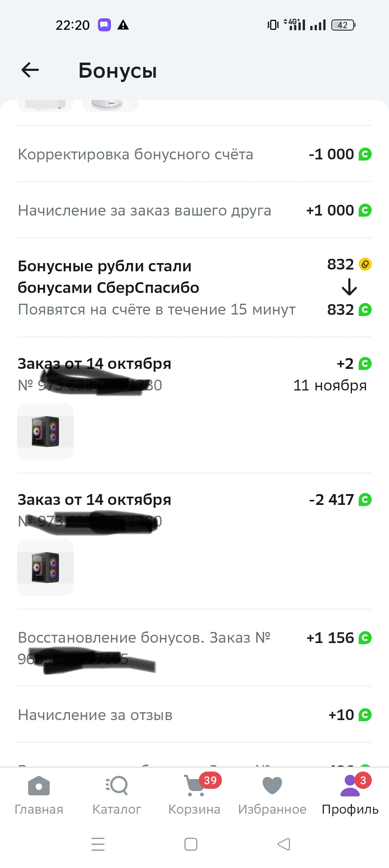
Task: Open the Бонусные рубли стали бонусами СберСпасибо entry
Action: pyautogui.click(x=194, y=287)
